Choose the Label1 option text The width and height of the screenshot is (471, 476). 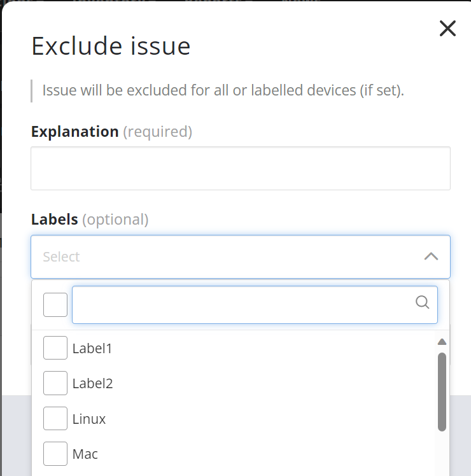pyautogui.click(x=92, y=349)
